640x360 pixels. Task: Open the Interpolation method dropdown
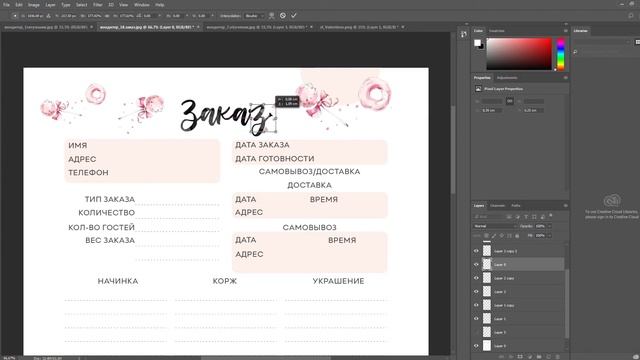(254, 16)
